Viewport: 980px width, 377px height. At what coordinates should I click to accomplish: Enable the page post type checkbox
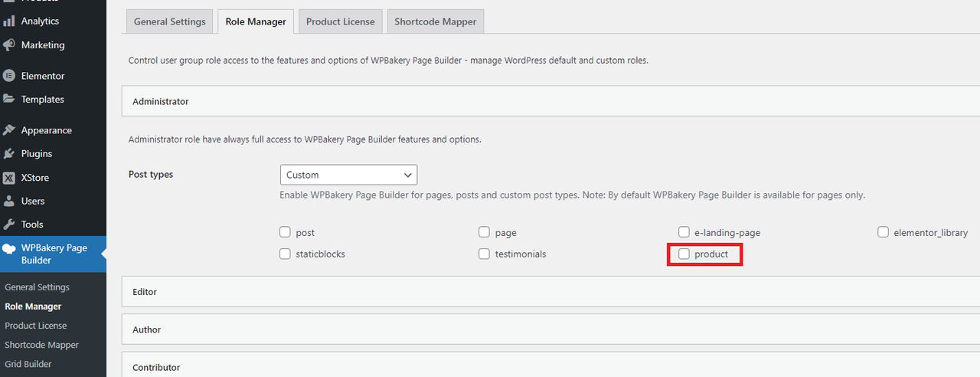click(x=484, y=232)
